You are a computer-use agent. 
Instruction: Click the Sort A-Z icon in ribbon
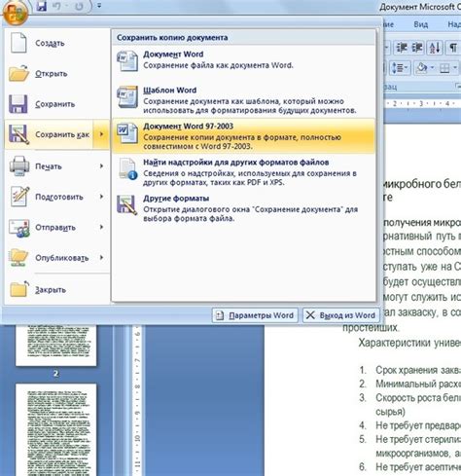(435, 48)
